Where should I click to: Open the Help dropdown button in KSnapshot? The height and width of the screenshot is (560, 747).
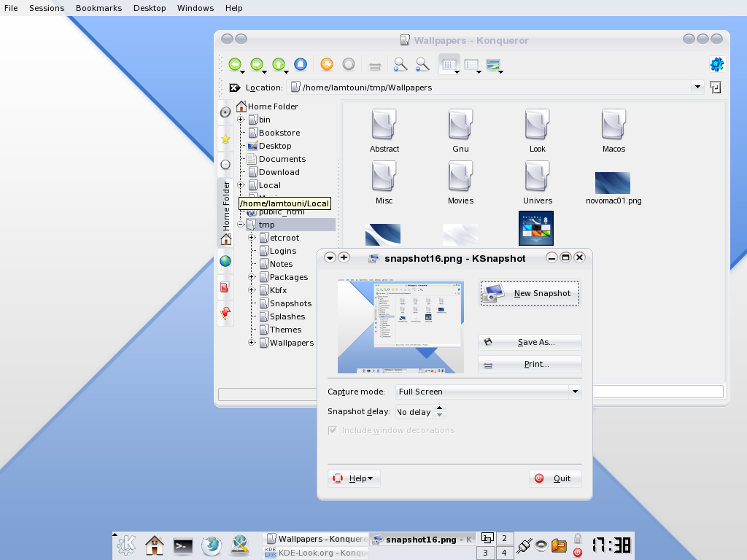pos(354,478)
